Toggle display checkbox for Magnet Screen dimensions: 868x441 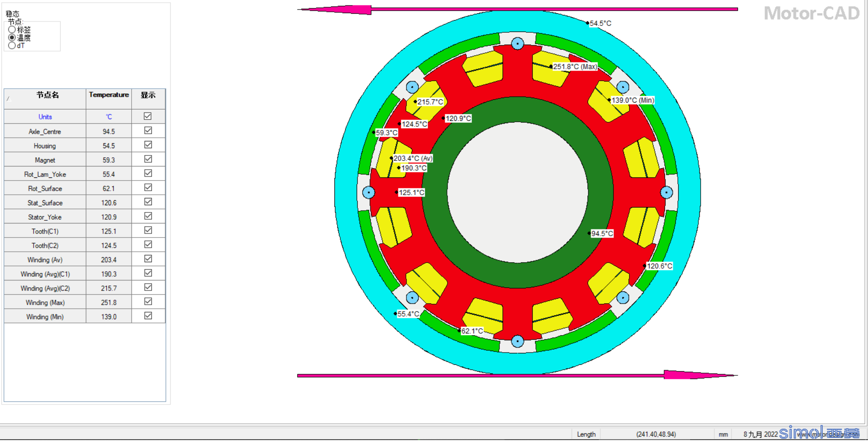tap(148, 159)
